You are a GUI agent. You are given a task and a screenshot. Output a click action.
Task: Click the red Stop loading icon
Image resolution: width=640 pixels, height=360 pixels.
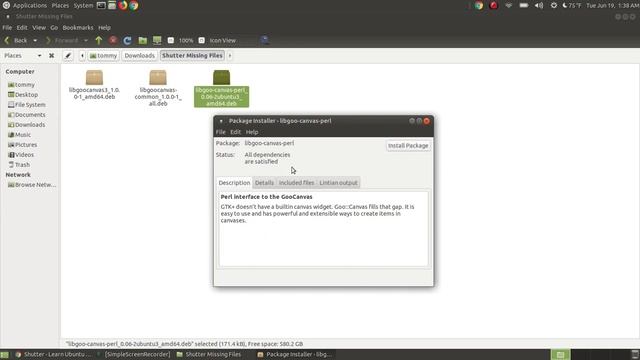click(113, 40)
